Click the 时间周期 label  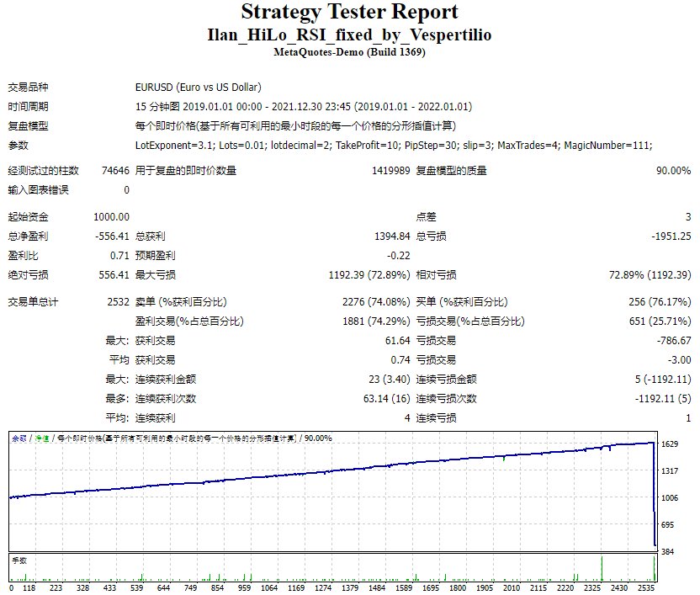[28, 107]
